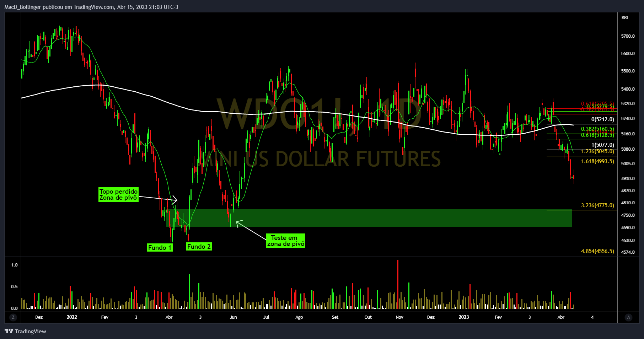Click the green pivot zone rectangle

click(369, 218)
